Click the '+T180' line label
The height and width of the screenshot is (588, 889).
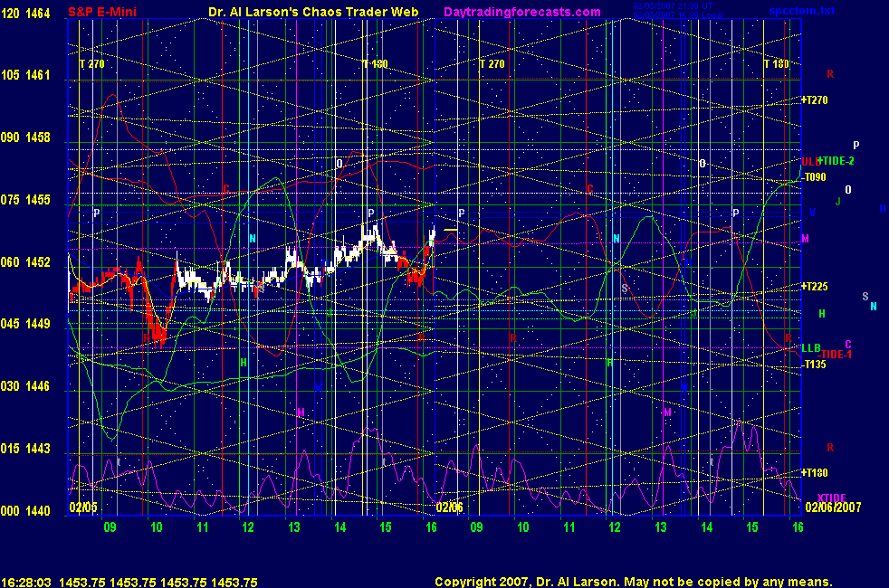click(815, 472)
